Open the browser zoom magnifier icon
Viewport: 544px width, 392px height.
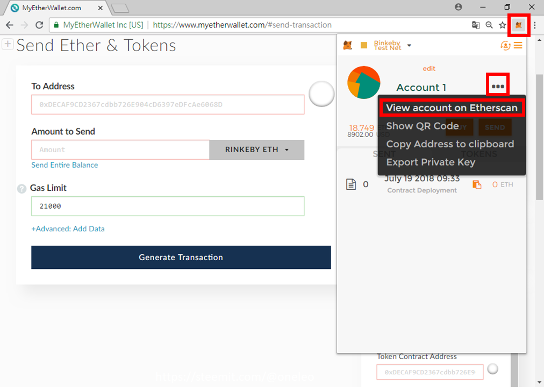489,25
